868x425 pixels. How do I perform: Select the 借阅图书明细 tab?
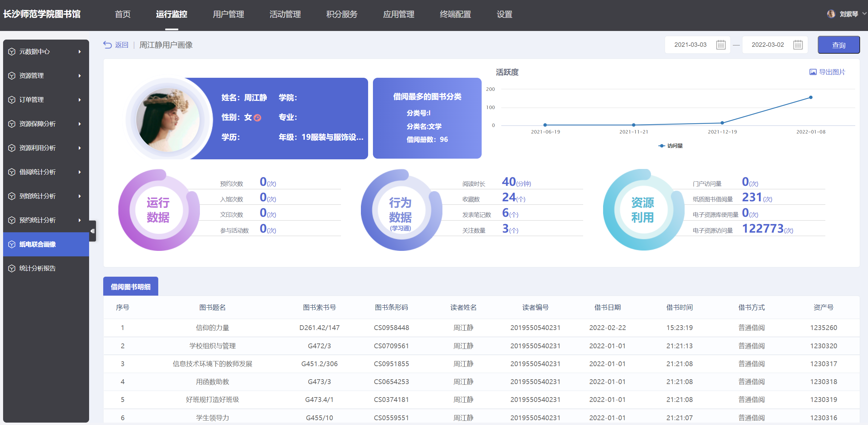130,287
